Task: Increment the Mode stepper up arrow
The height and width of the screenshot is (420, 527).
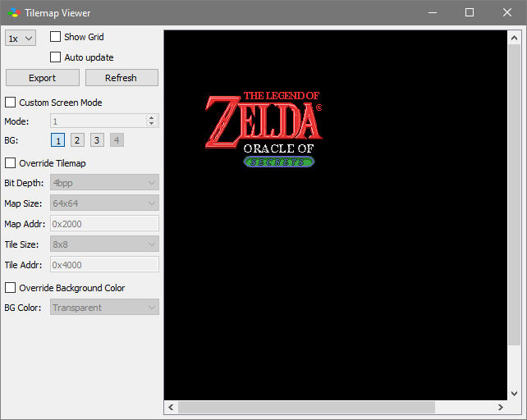Action: 152,117
